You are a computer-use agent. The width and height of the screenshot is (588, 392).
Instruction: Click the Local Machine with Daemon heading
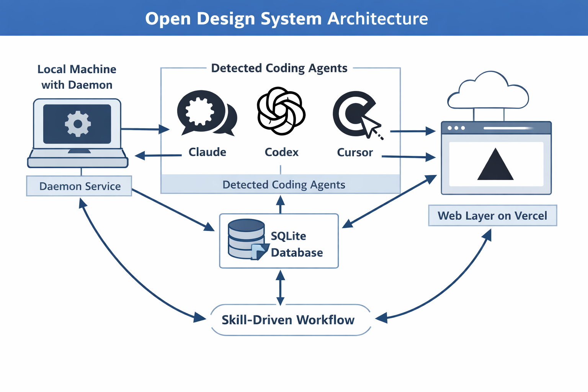(x=77, y=77)
